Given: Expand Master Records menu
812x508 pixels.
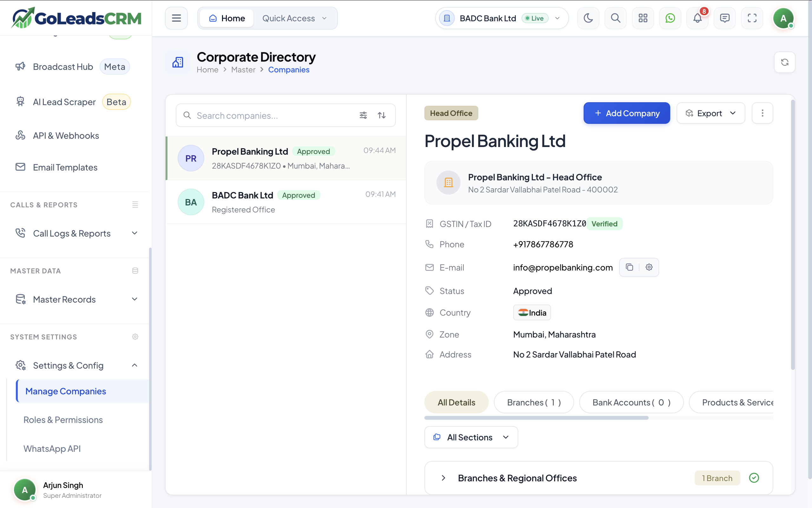Looking at the screenshot, I should [76, 299].
